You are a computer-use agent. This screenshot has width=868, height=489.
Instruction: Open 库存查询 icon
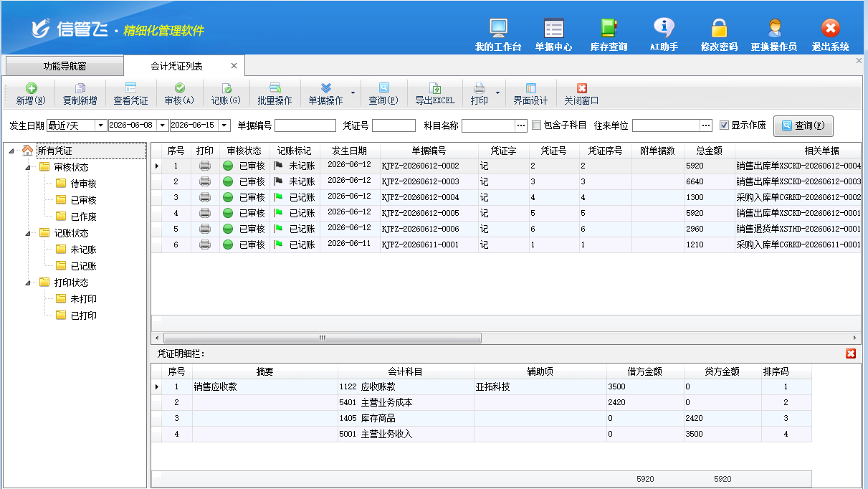pyautogui.click(x=609, y=34)
